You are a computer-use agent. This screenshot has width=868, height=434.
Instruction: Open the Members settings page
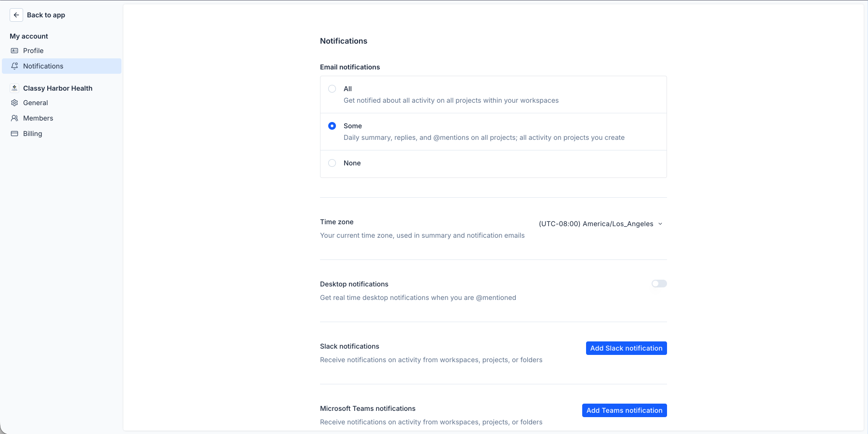click(x=38, y=118)
